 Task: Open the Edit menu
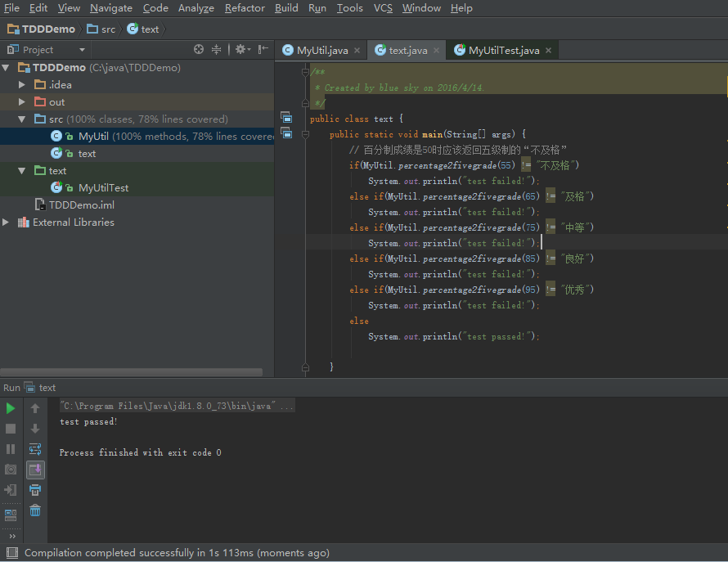(x=38, y=8)
